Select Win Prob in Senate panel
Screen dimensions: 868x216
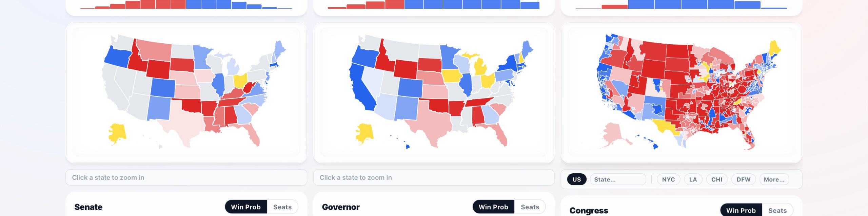(x=246, y=207)
